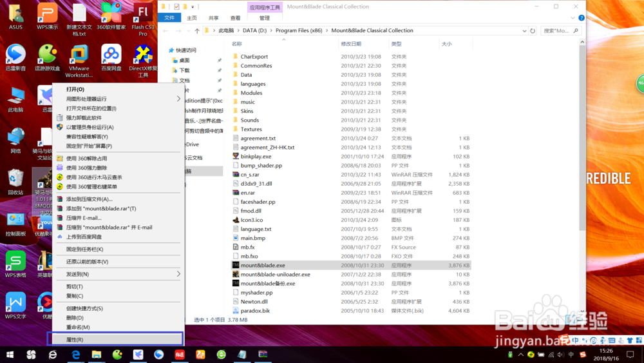Open Explorer help icon

[x=582, y=17]
